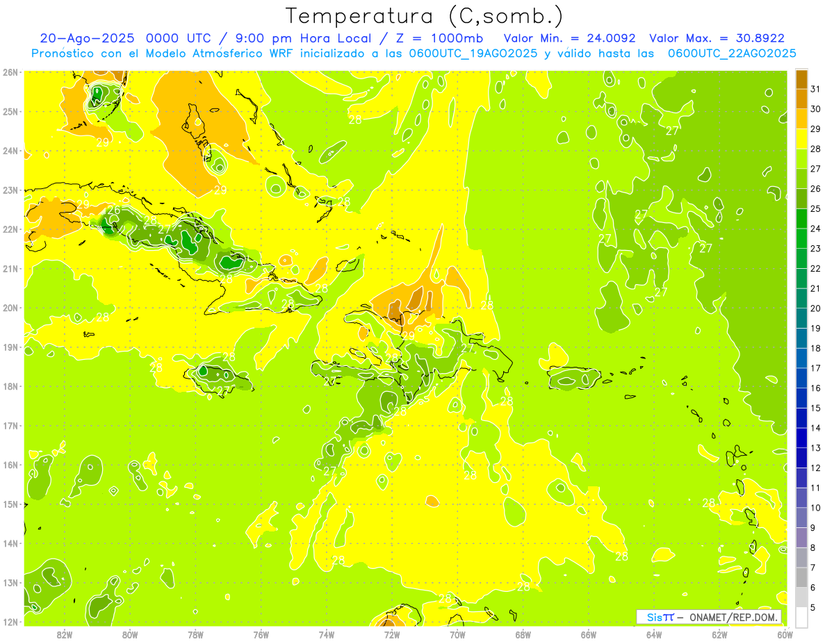
Task: Click the '12N' latitude axis label
Action: tap(10, 622)
